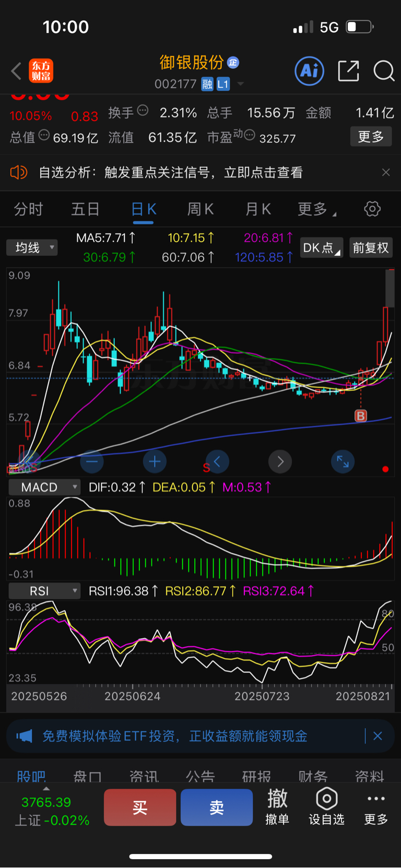The height and width of the screenshot is (868, 401).
Task: Tap the MA 30:6.79 value
Action: [110, 257]
